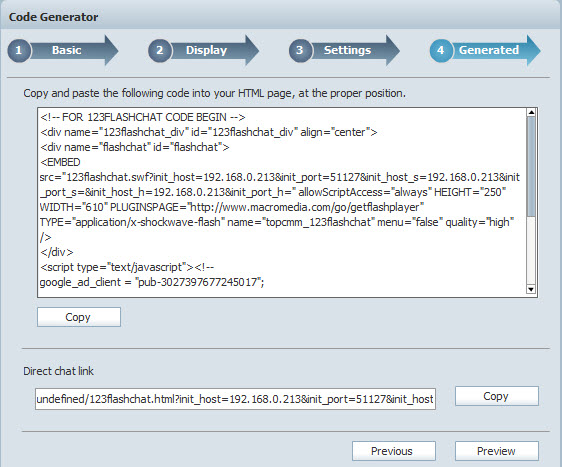Click the EMBED line in the code

pyautogui.click(x=60, y=162)
